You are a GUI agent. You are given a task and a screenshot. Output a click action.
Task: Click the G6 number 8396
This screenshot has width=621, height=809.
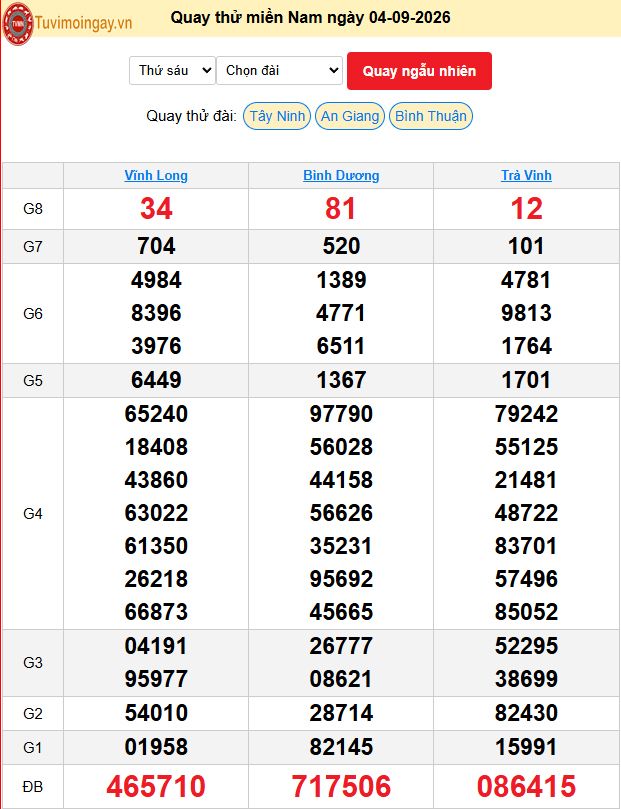[156, 313]
